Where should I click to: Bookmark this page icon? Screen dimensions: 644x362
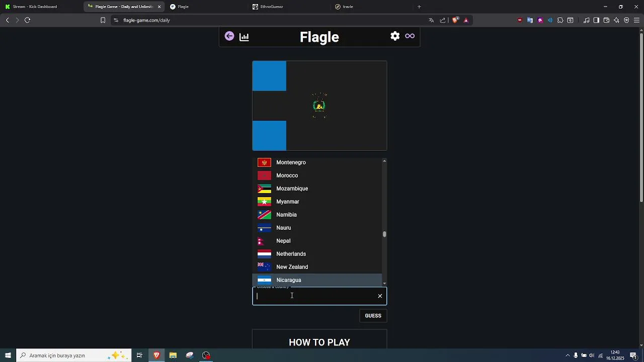pos(103,20)
